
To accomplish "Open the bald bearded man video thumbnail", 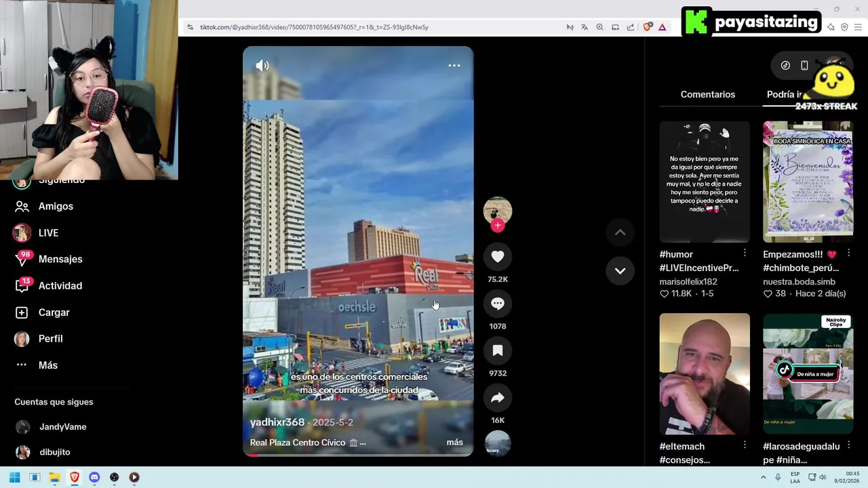I will click(x=705, y=373).
